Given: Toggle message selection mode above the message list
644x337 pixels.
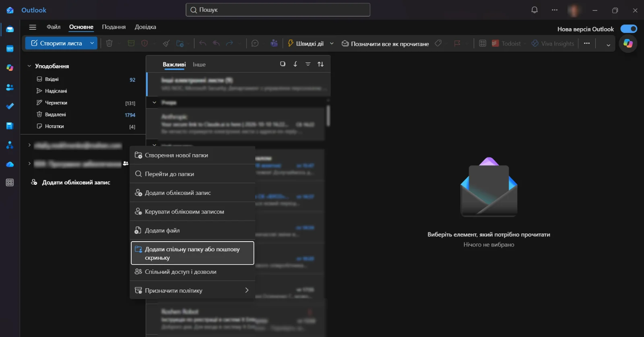Looking at the screenshot, I should pyautogui.click(x=283, y=64).
